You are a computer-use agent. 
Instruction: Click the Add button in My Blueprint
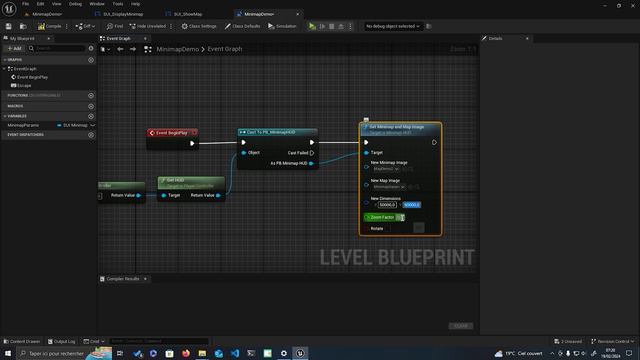[x=14, y=48]
